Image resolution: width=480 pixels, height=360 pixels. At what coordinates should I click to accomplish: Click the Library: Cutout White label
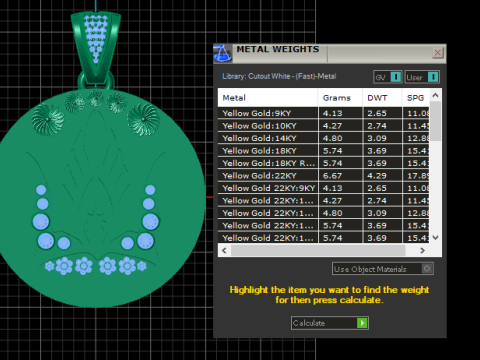(x=279, y=76)
